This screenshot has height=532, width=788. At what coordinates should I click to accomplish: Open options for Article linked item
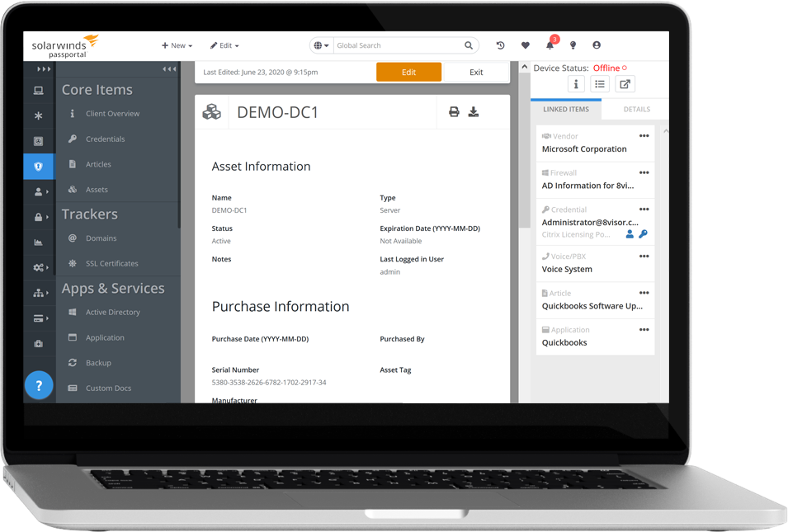[644, 293]
